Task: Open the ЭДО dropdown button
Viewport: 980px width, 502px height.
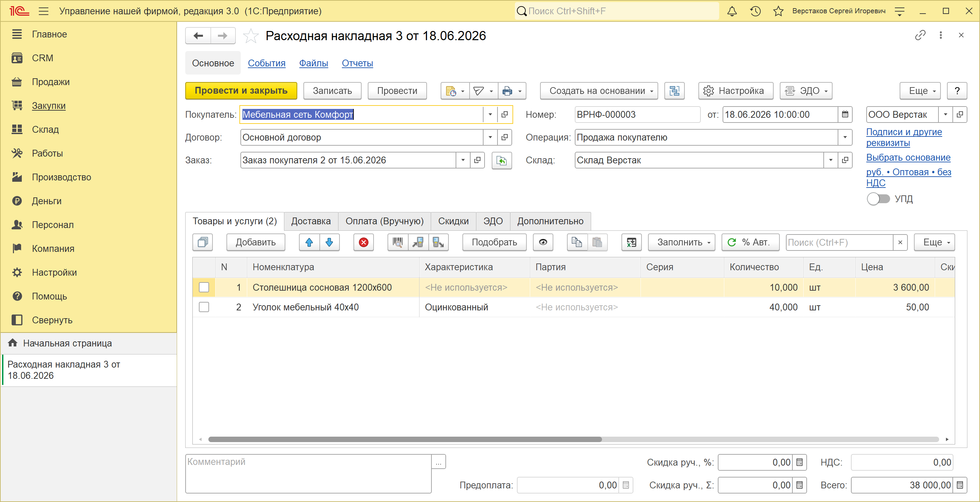Action: tap(806, 91)
